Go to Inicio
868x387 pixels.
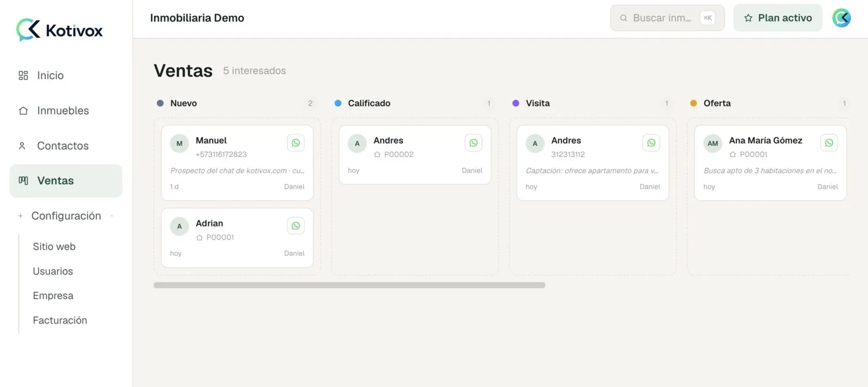[66, 75]
